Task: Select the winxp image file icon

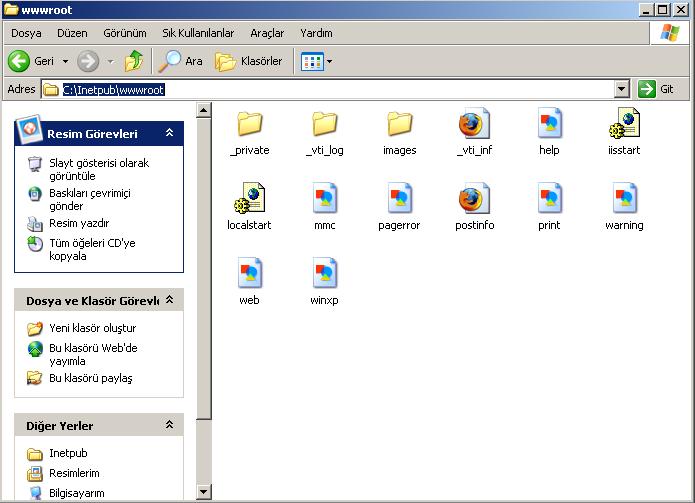Action: 324,273
